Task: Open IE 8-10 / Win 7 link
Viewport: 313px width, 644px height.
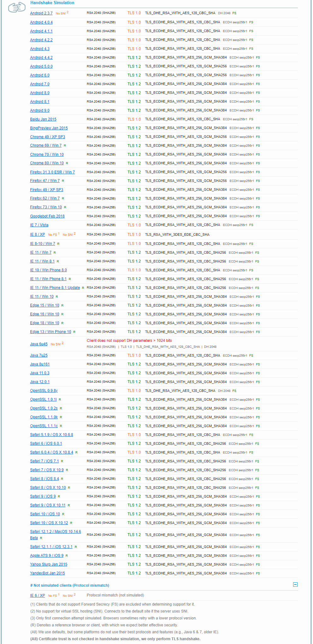Action: pos(43,244)
